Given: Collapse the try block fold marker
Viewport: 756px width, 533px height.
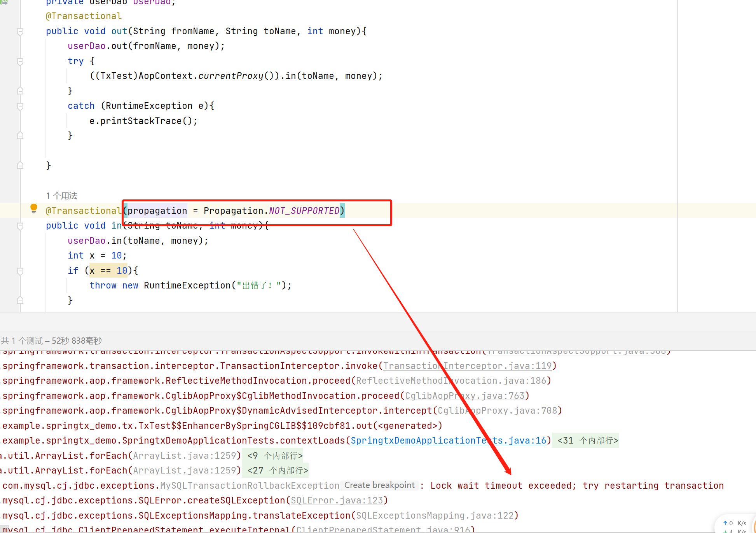Looking at the screenshot, I should [20, 61].
